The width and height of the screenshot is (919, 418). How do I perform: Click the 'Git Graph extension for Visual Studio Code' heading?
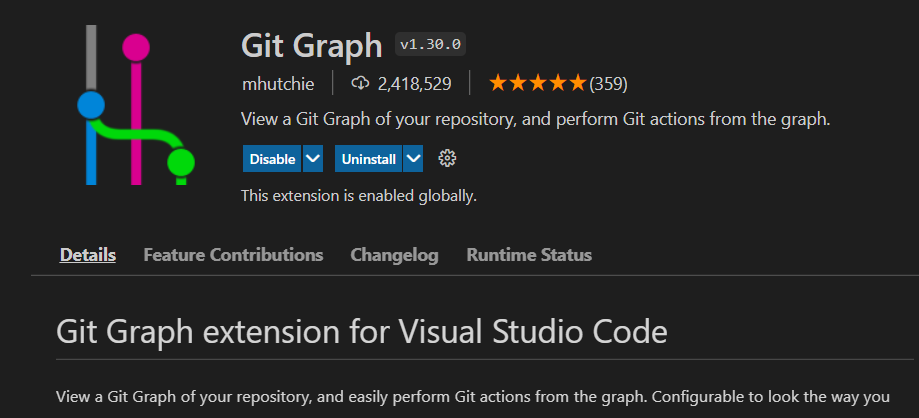pyautogui.click(x=362, y=332)
